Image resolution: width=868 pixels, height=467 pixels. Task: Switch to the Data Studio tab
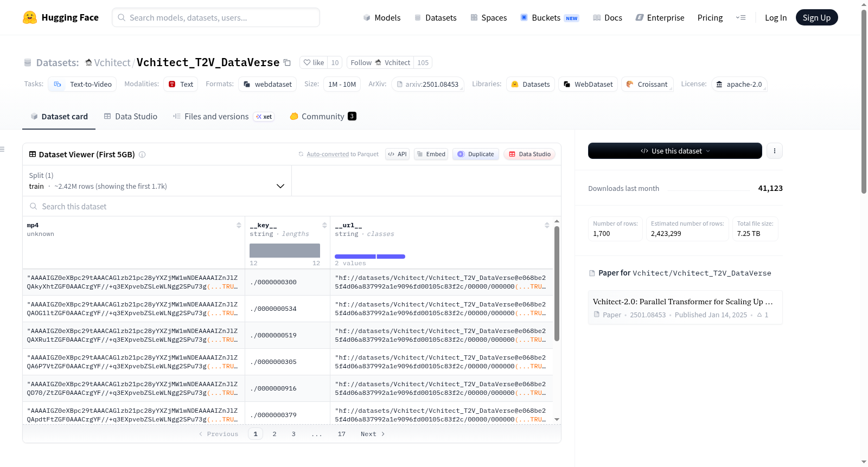pyautogui.click(x=131, y=117)
